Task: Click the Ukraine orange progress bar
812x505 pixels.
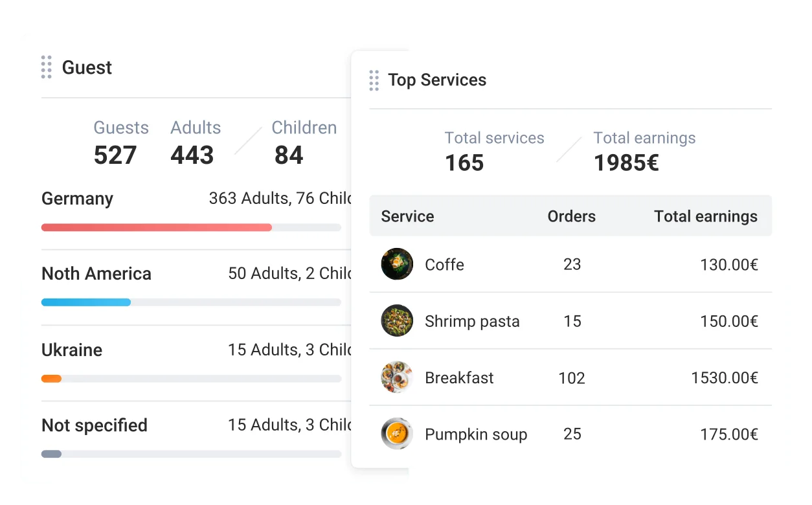Action: click(x=51, y=379)
